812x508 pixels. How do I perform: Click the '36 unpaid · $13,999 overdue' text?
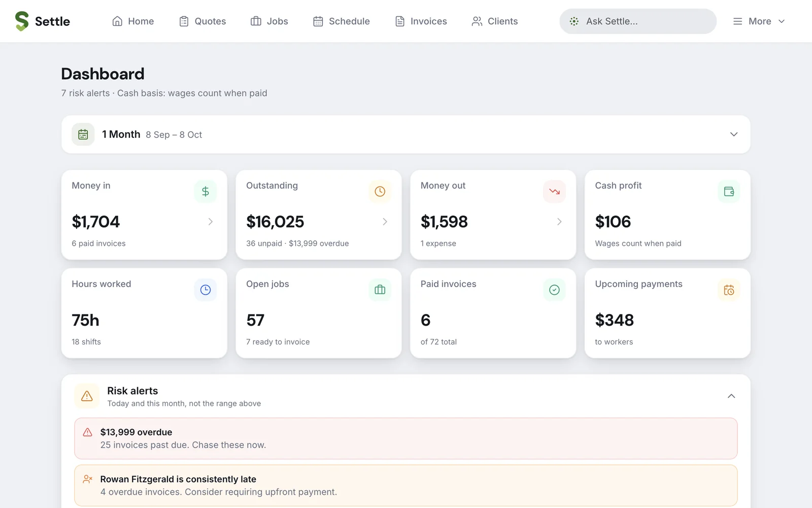(297, 243)
